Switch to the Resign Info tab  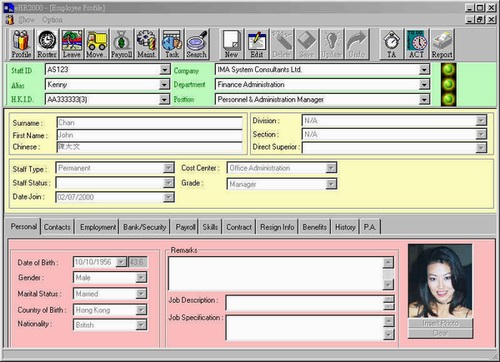(277, 227)
